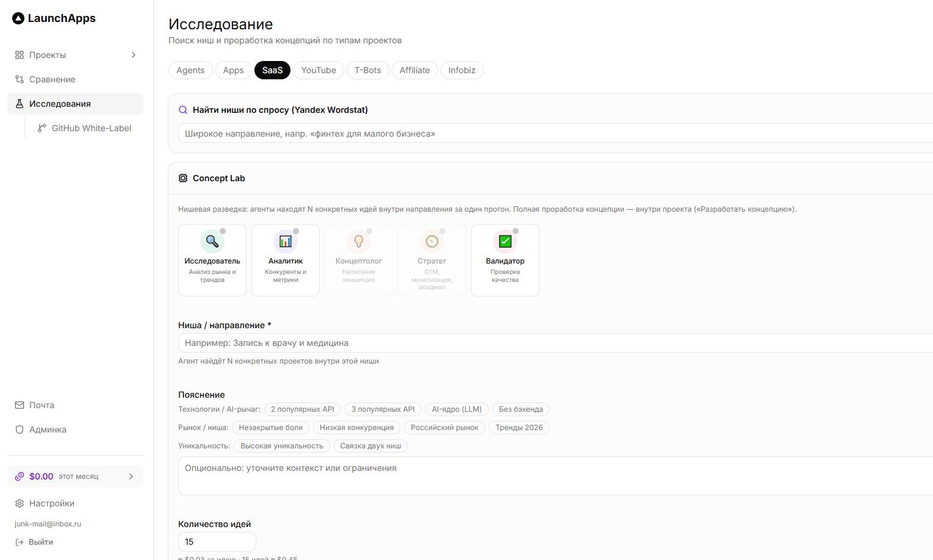Open the Исследования section
Image resolution: width=933 pixels, height=560 pixels.
click(75, 104)
